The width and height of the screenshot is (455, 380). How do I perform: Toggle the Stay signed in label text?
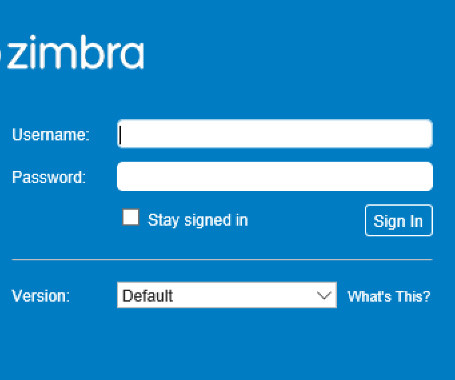coord(198,220)
